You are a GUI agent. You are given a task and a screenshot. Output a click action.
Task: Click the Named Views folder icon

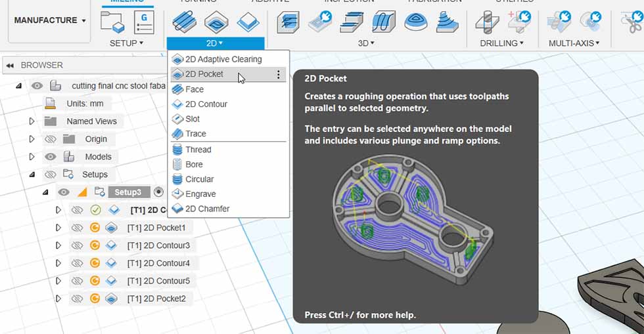[50, 121]
